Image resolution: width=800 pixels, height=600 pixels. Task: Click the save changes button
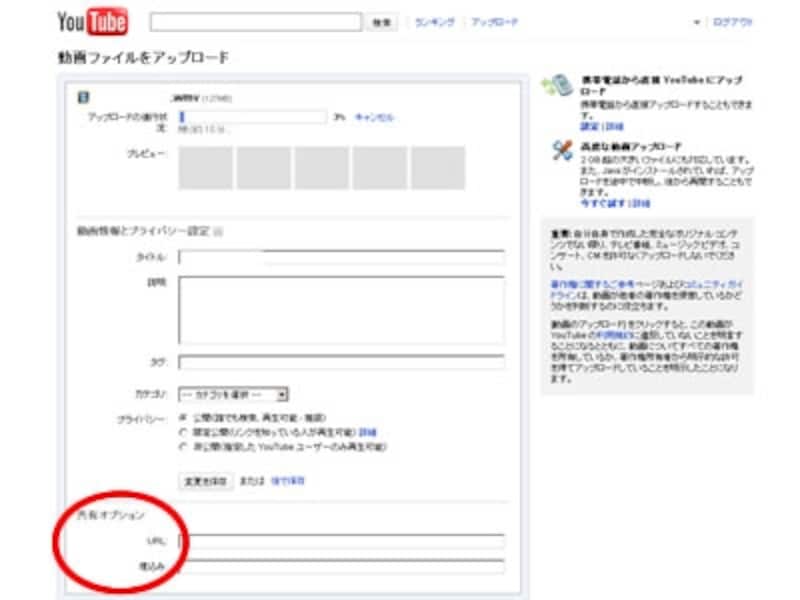coord(206,481)
